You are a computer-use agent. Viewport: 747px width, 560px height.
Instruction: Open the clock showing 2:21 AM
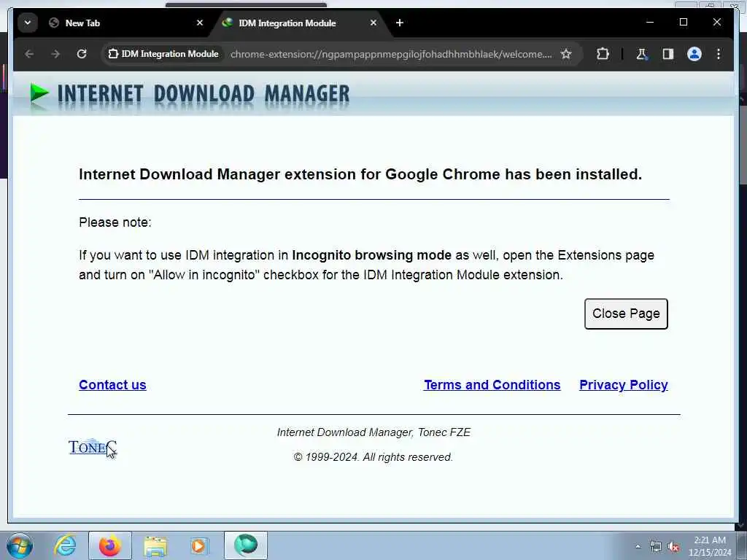pyautogui.click(x=710, y=546)
